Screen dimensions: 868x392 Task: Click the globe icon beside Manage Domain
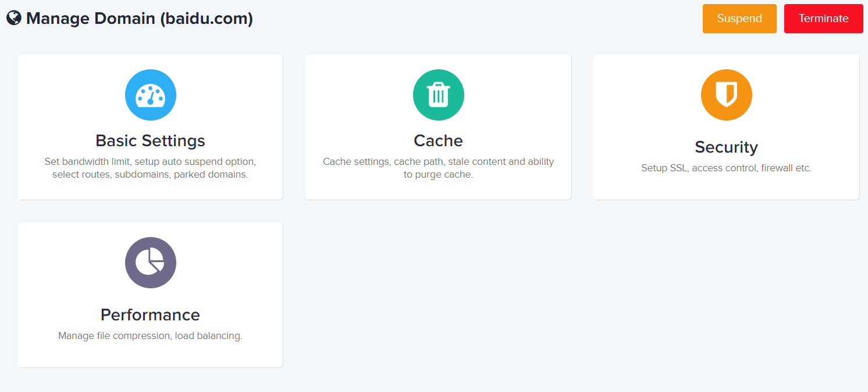click(x=14, y=18)
